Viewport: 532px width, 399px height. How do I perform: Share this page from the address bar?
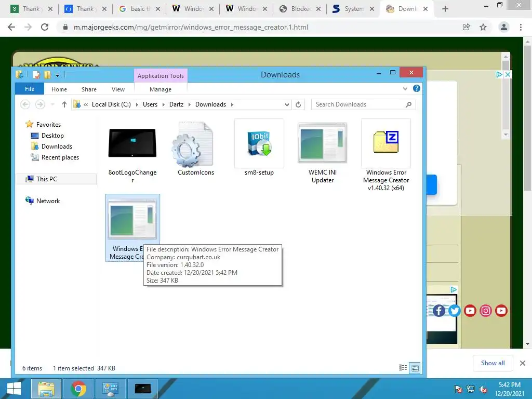467,27
